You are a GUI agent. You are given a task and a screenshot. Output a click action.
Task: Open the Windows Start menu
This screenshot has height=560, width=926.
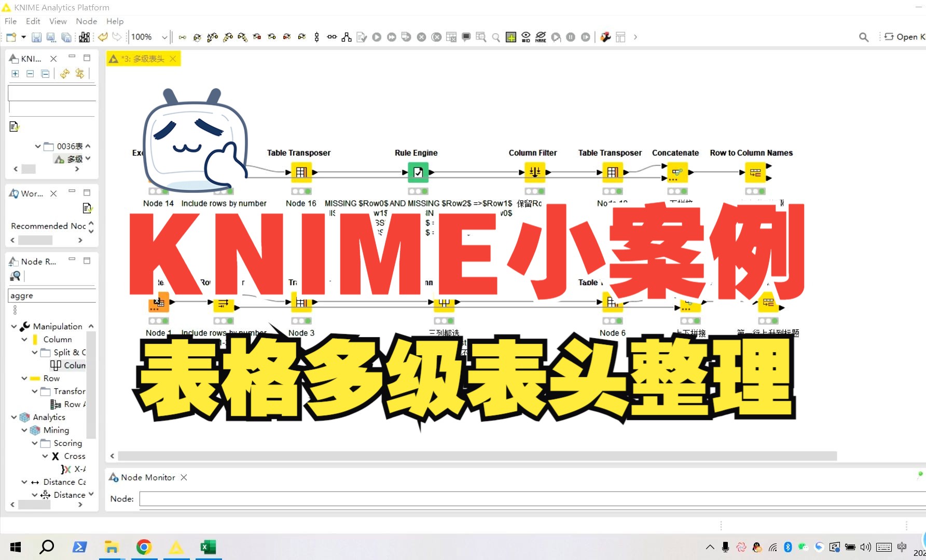[x=16, y=547]
